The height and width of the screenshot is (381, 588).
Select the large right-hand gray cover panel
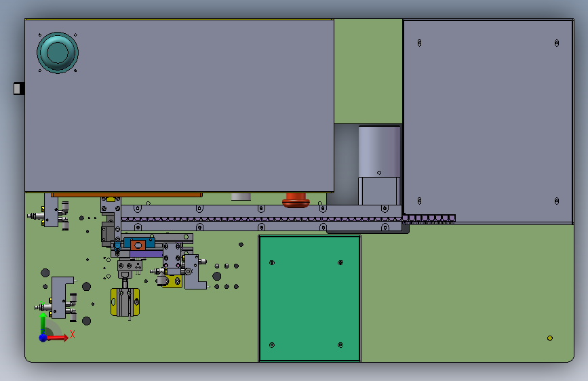pos(488,121)
